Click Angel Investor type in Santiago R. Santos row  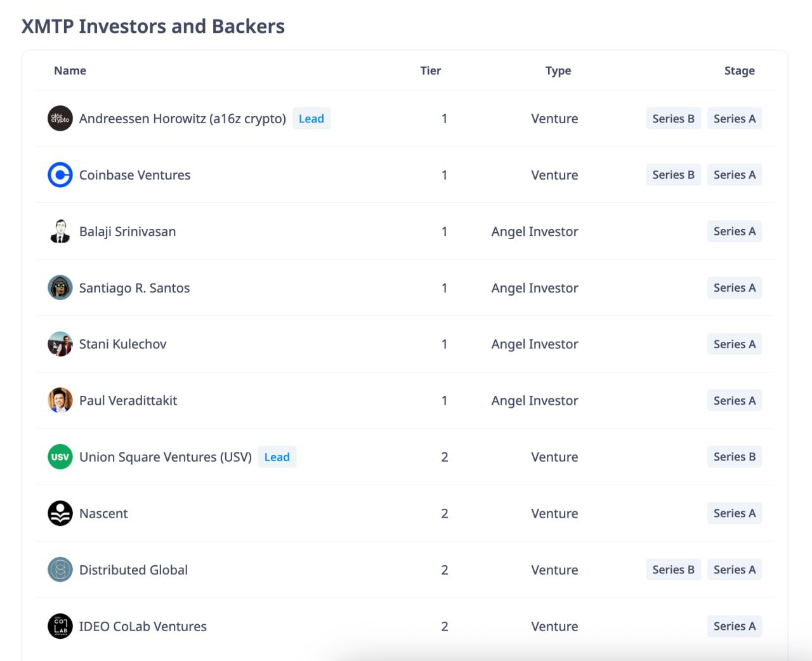tap(535, 288)
